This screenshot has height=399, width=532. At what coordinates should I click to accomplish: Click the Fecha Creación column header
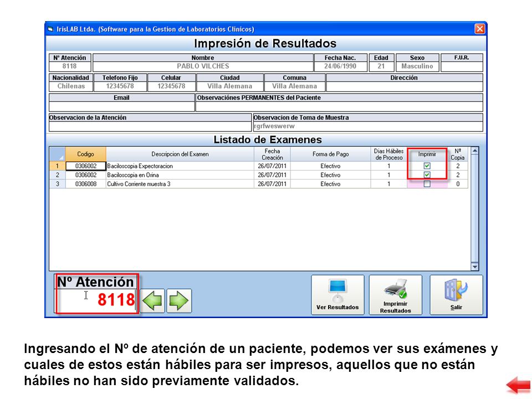point(272,154)
